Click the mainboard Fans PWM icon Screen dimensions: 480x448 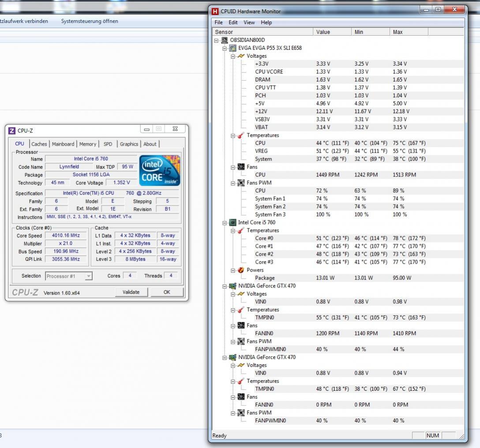(x=241, y=183)
